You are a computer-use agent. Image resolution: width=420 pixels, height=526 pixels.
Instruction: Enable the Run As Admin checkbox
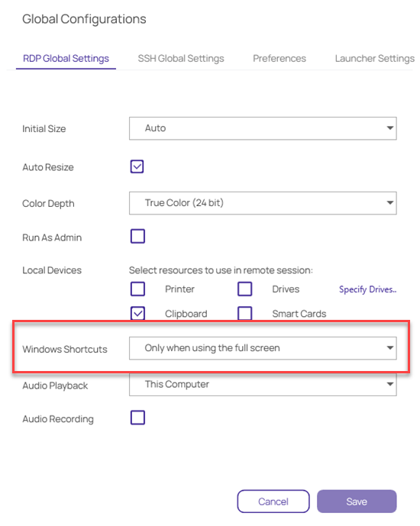click(x=137, y=236)
